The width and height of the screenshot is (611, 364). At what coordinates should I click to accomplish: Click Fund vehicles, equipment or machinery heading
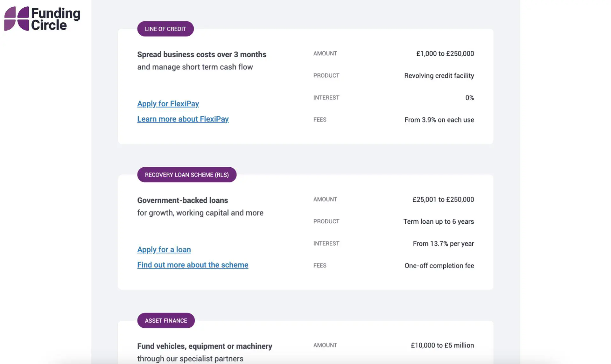coord(205,346)
